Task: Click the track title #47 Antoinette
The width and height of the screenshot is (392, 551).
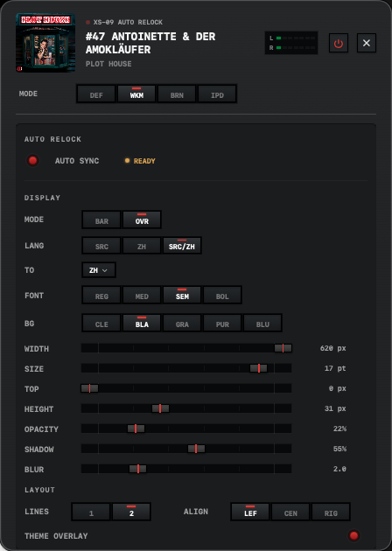Action: [150, 43]
